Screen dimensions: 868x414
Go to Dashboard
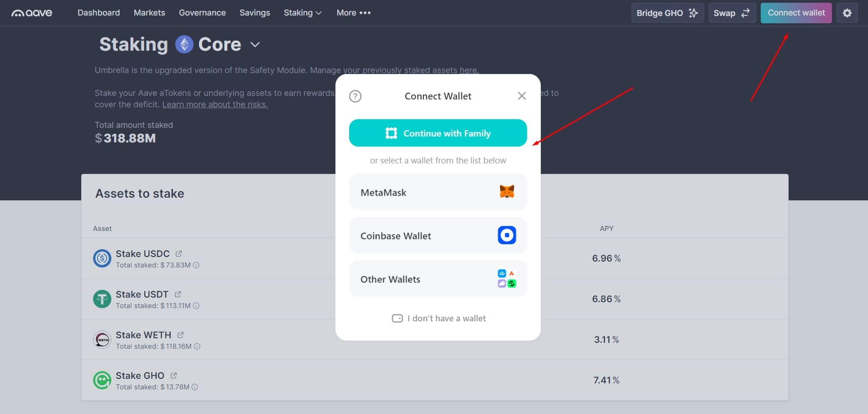(x=99, y=13)
